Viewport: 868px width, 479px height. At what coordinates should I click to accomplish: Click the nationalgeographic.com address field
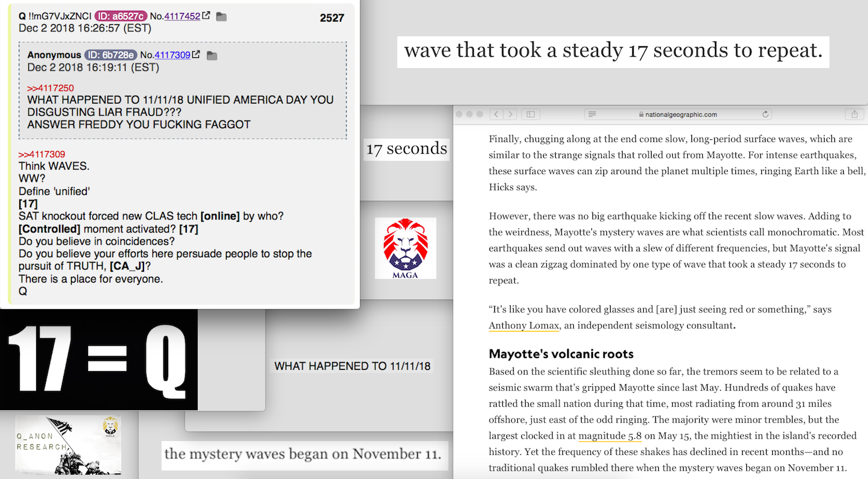click(678, 114)
